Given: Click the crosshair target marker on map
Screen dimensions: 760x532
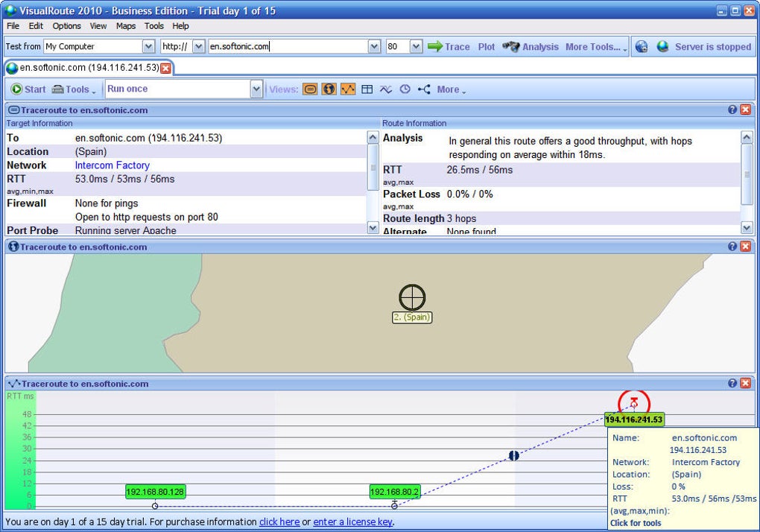Looking at the screenshot, I should coord(412,297).
